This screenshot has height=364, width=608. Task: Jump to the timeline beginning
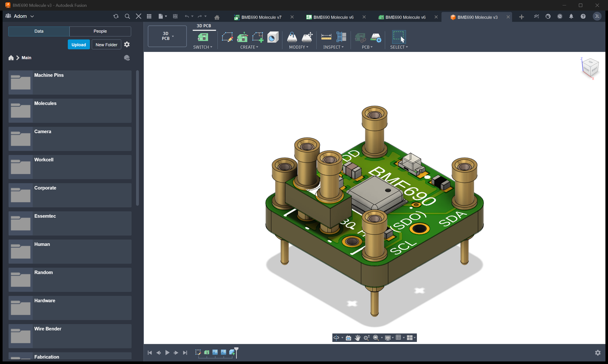pos(150,352)
